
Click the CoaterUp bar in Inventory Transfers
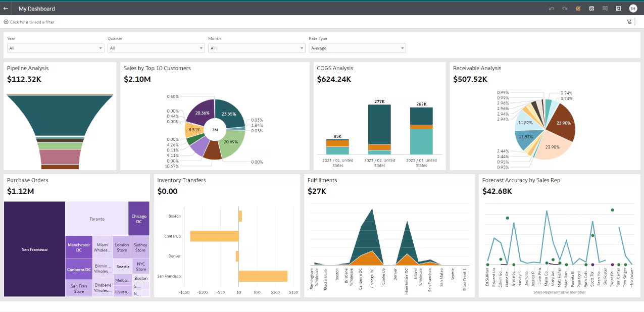pyautogui.click(x=214, y=236)
